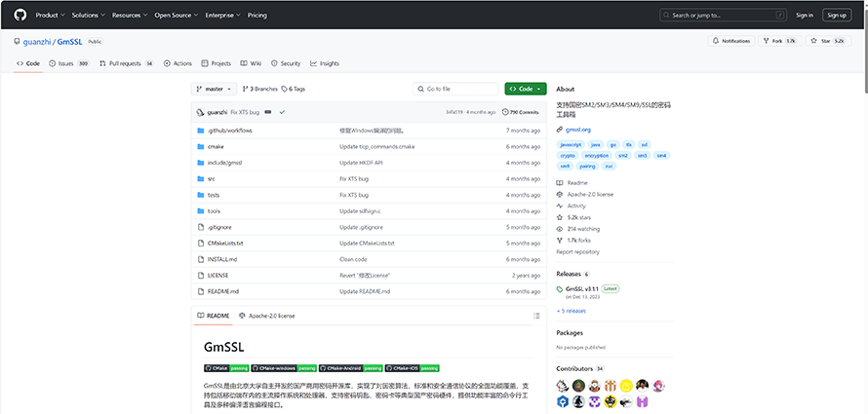Click the commit status green checkmark icon

pos(282,112)
